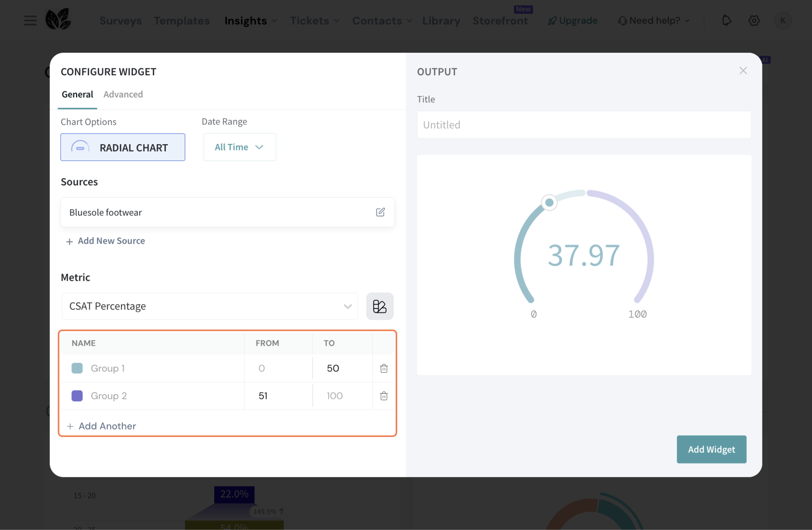Screen dimensions: 812x530
Task: Delete Group 2 with trash icon
Action: coord(383,396)
